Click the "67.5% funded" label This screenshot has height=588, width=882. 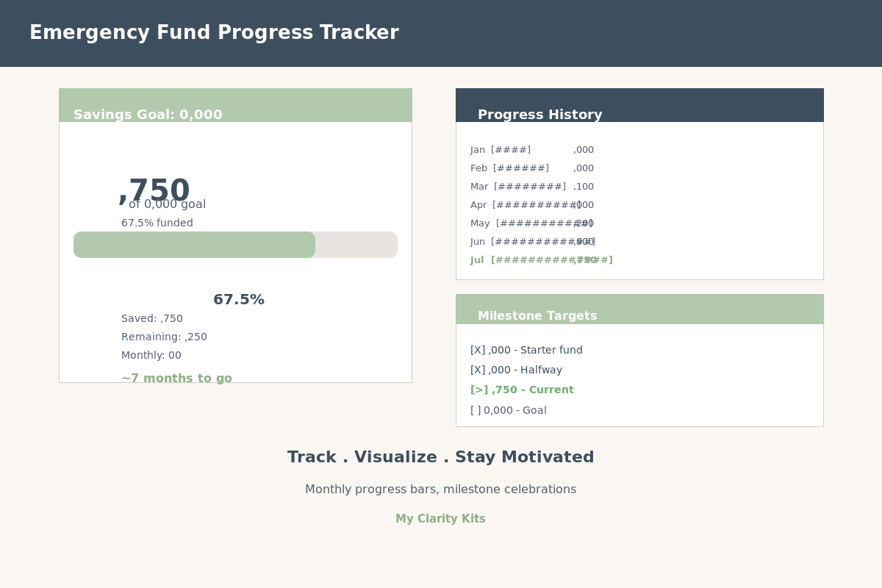(x=157, y=223)
